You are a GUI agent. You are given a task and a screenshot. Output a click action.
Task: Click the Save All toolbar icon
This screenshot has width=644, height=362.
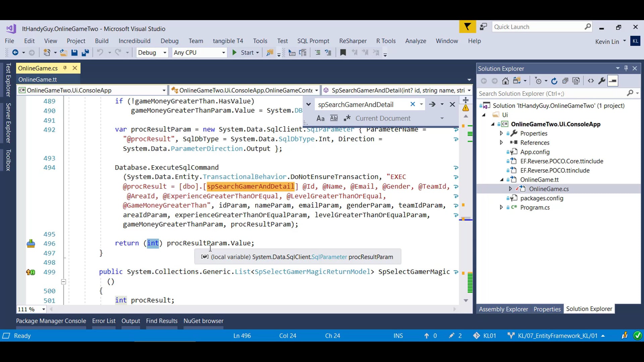[85, 53]
